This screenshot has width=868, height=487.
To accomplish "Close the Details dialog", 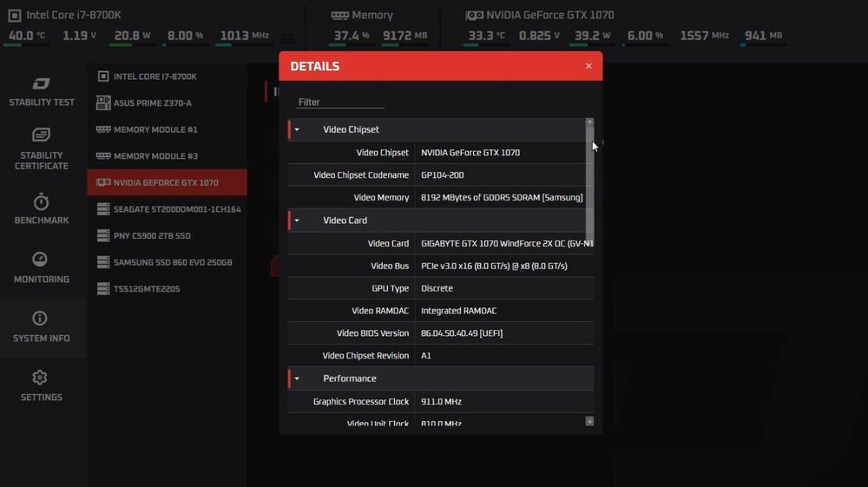I will [589, 66].
